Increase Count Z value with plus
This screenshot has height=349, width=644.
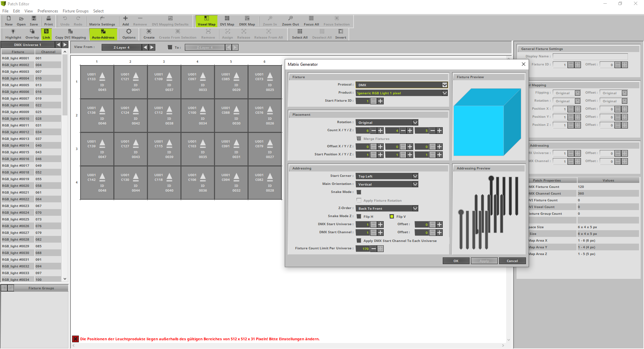tap(439, 131)
